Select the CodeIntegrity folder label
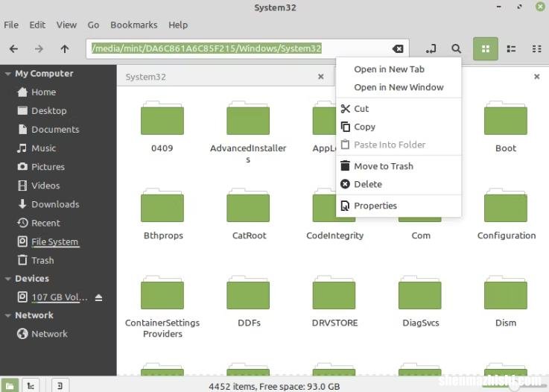 click(x=334, y=235)
